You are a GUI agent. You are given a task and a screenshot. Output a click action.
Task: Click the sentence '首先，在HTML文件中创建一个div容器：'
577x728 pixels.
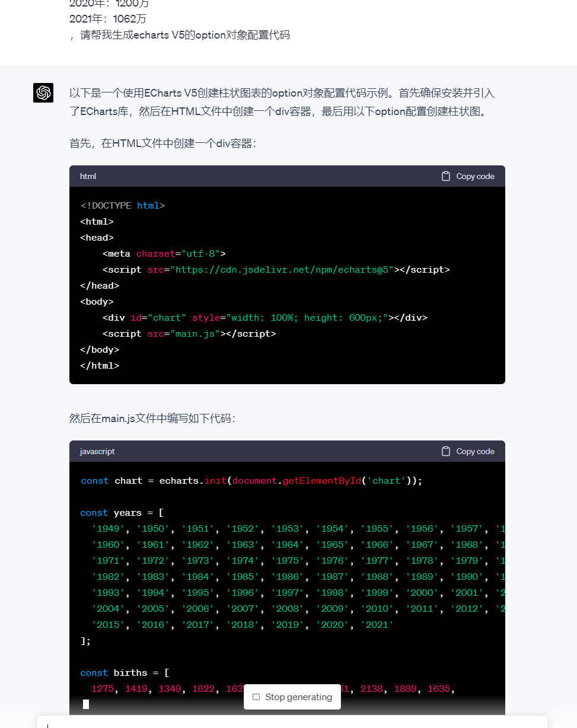click(x=163, y=143)
